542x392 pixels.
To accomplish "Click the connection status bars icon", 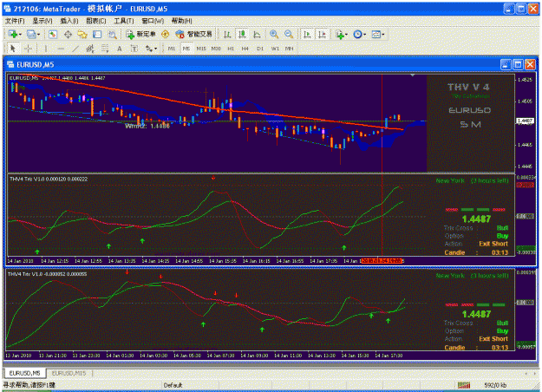I will click(464, 385).
